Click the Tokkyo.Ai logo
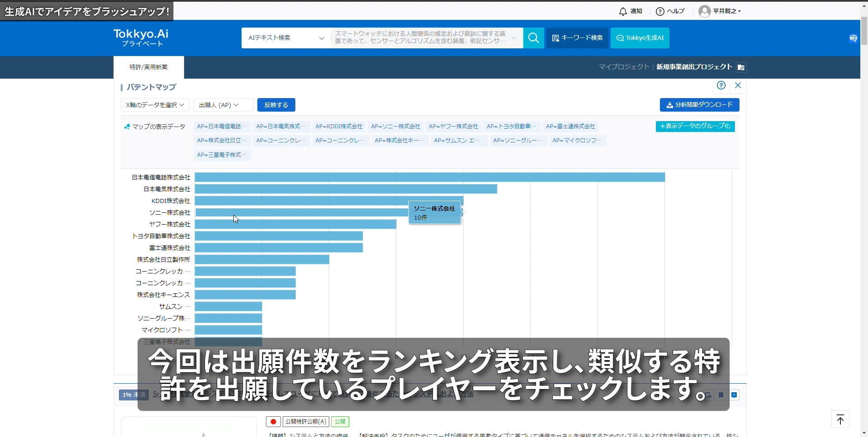 coord(141,38)
